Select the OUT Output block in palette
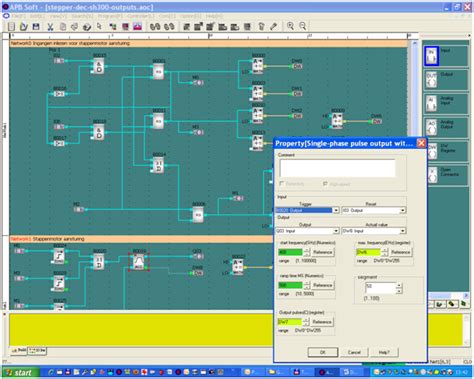This screenshot has height=379, width=474. tap(431, 80)
